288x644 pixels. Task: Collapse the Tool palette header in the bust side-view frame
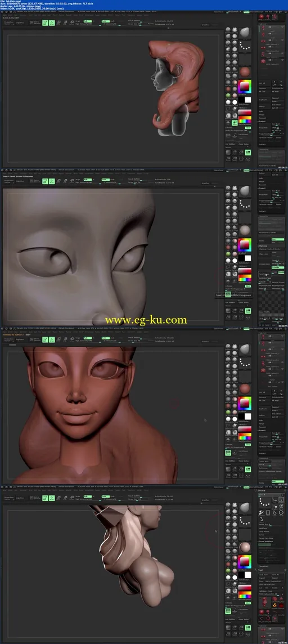pyautogui.click(x=260, y=570)
